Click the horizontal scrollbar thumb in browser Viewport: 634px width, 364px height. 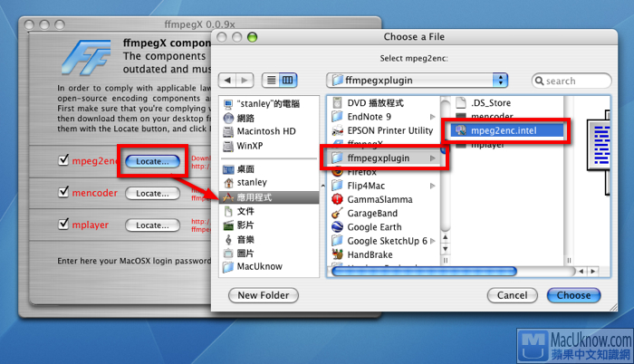point(424,271)
